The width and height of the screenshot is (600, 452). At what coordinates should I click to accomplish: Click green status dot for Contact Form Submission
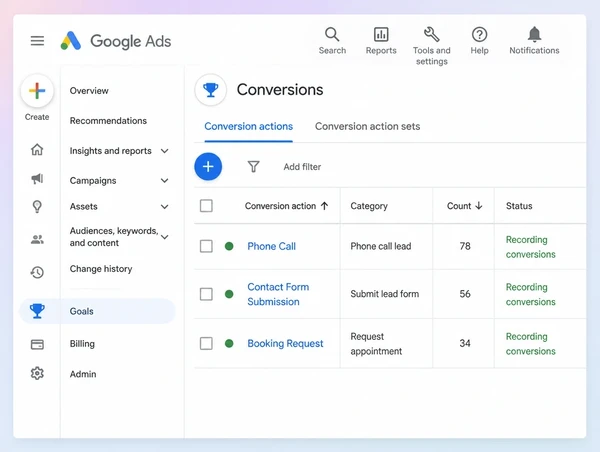[229, 294]
